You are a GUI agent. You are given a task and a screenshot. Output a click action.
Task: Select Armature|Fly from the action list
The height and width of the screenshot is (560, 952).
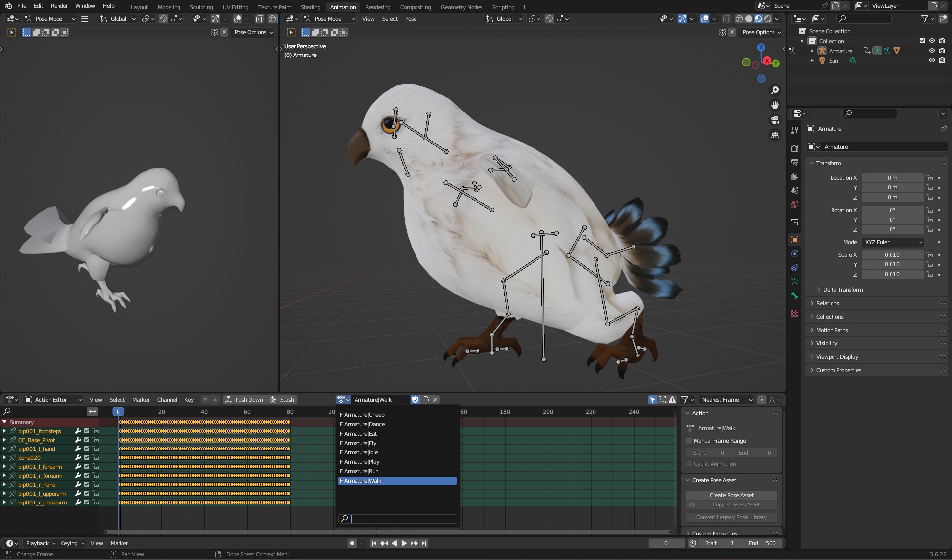click(x=360, y=443)
